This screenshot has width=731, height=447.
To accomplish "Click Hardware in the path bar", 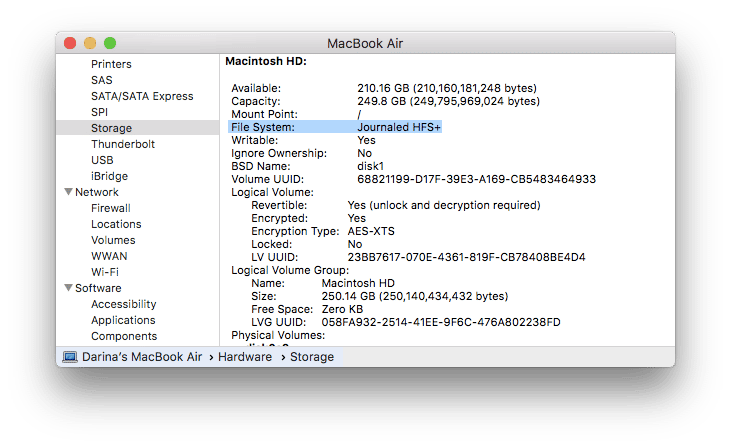I will (245, 357).
